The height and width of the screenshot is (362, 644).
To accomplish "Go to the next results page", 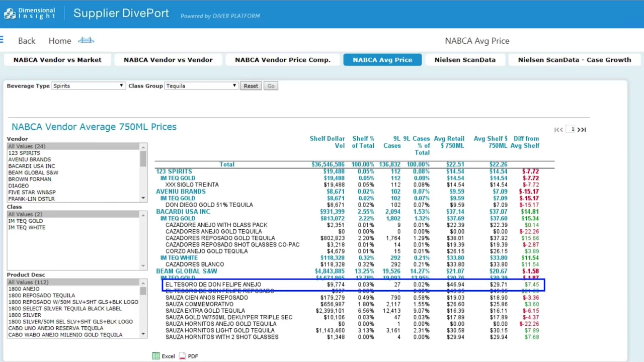I will (579, 130).
